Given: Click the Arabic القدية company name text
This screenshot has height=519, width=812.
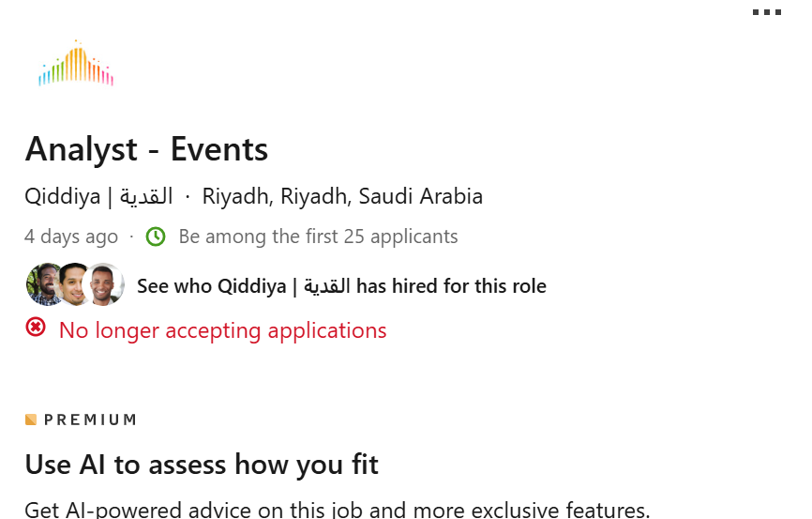Looking at the screenshot, I should point(146,196).
